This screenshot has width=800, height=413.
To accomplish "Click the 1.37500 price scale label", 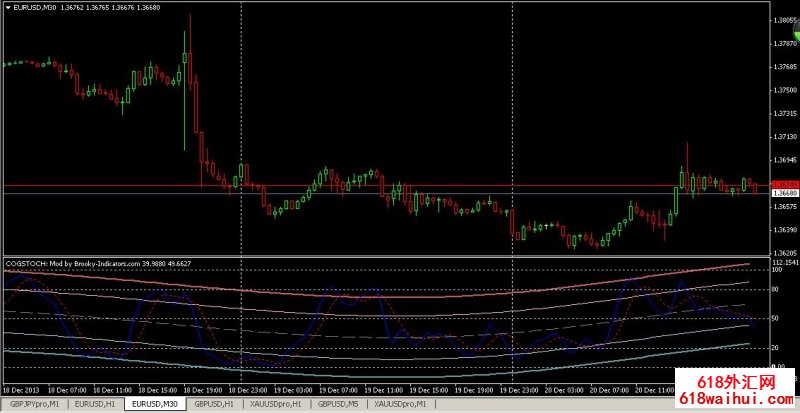I will tap(785, 90).
